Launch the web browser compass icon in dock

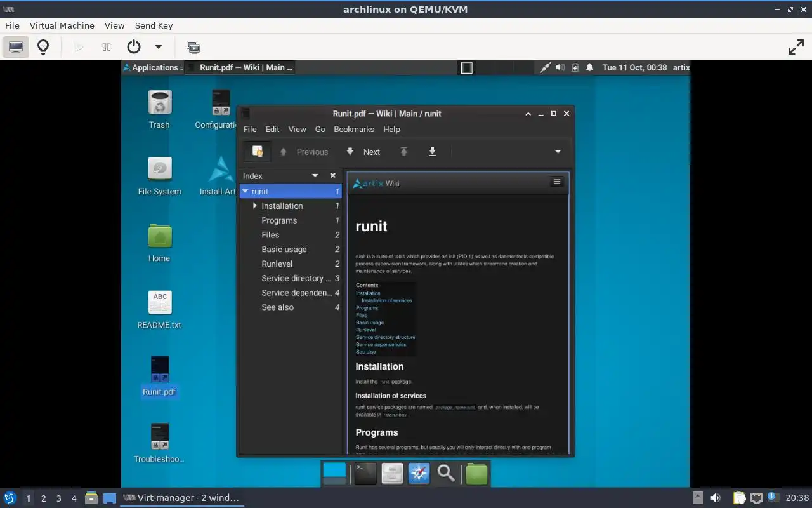coord(419,474)
